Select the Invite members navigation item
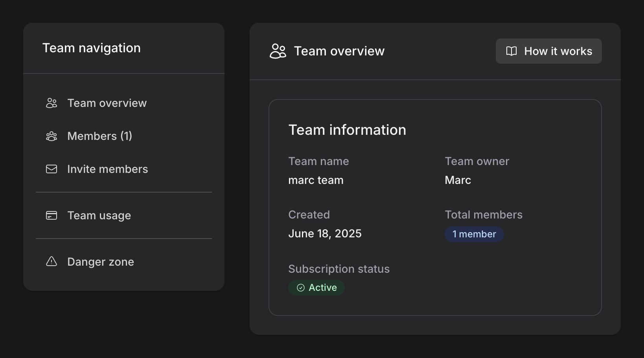This screenshot has width=644, height=358. click(x=107, y=169)
